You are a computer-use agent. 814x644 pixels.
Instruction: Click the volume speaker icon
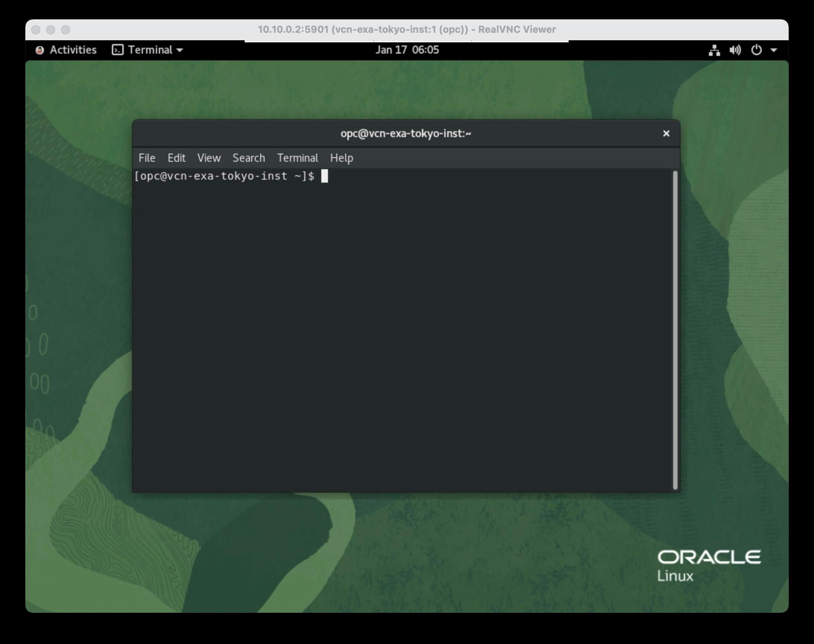[735, 50]
